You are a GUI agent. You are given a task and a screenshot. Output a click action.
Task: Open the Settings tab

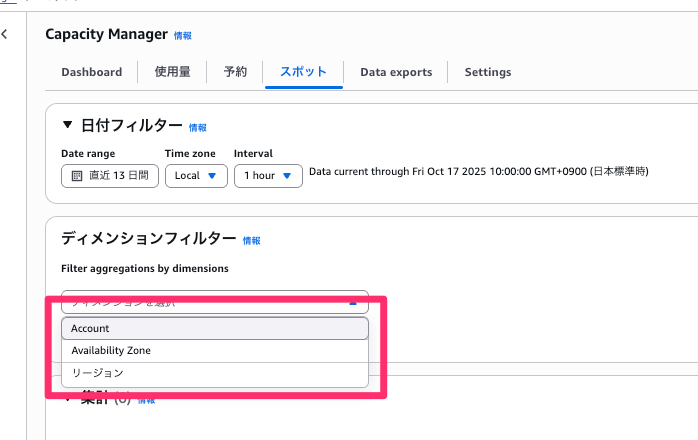click(x=488, y=72)
